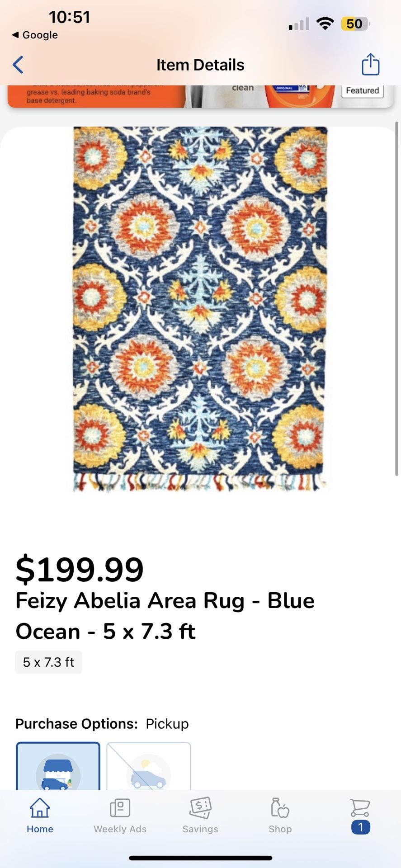Open the Home tab

[x=40, y=816]
